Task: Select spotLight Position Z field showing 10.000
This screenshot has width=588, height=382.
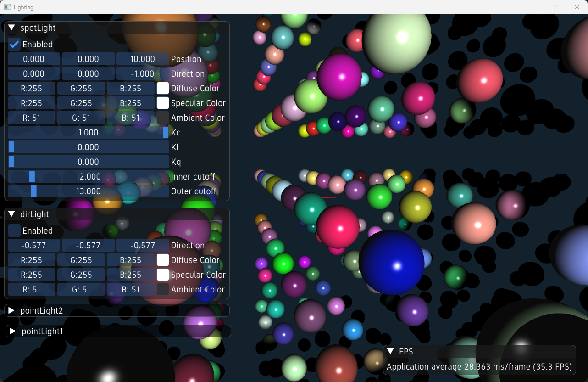Action: (x=143, y=59)
